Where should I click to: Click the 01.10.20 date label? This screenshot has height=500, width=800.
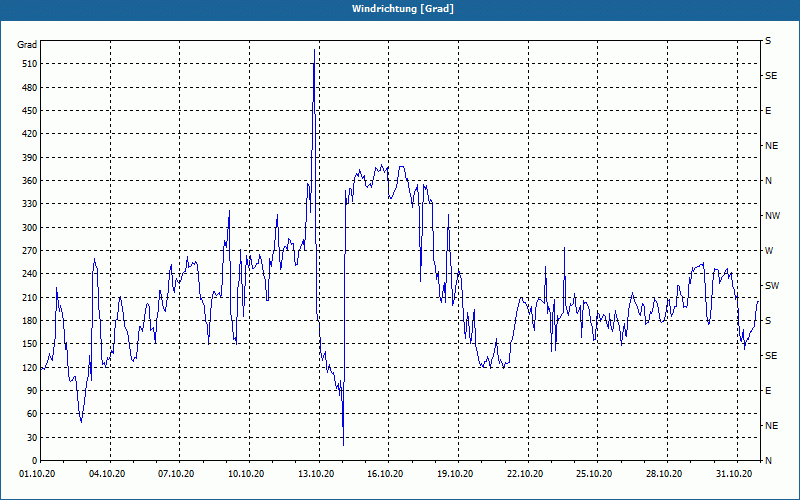(37, 474)
